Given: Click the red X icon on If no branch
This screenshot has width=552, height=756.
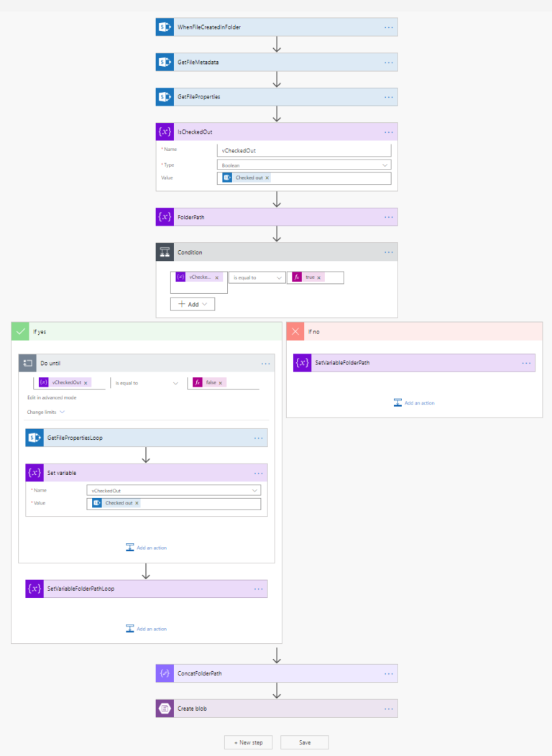Looking at the screenshot, I should pos(296,331).
